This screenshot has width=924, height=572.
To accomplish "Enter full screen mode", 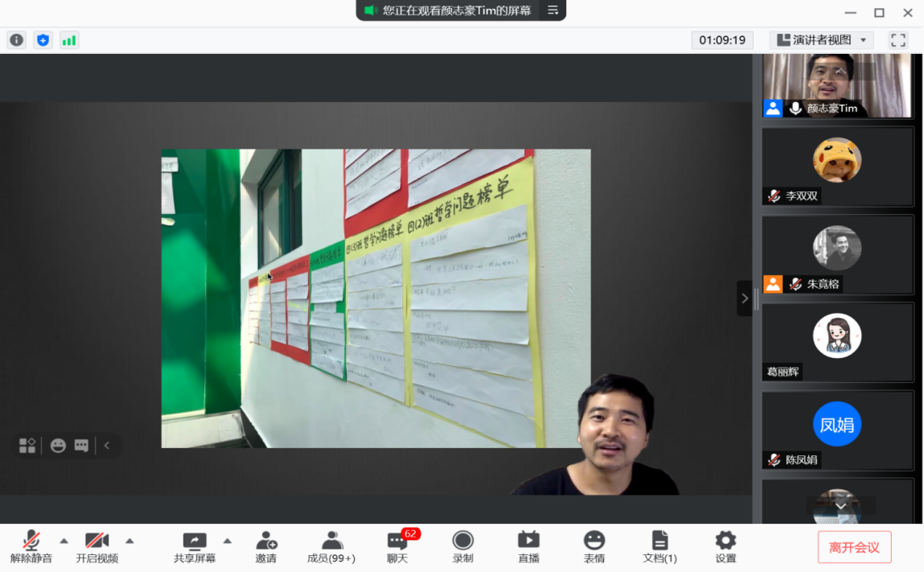I will point(897,40).
